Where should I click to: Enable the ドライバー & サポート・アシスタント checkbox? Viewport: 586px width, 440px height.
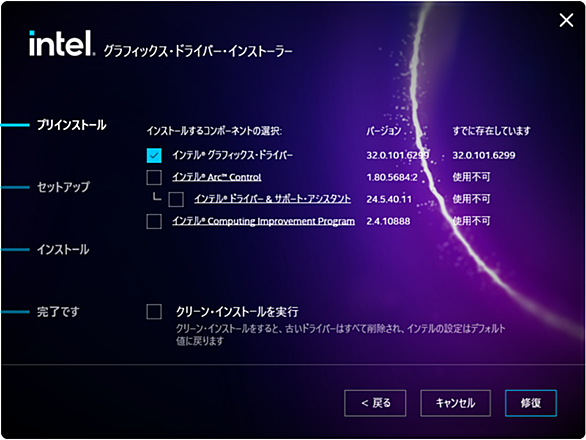coord(176,199)
